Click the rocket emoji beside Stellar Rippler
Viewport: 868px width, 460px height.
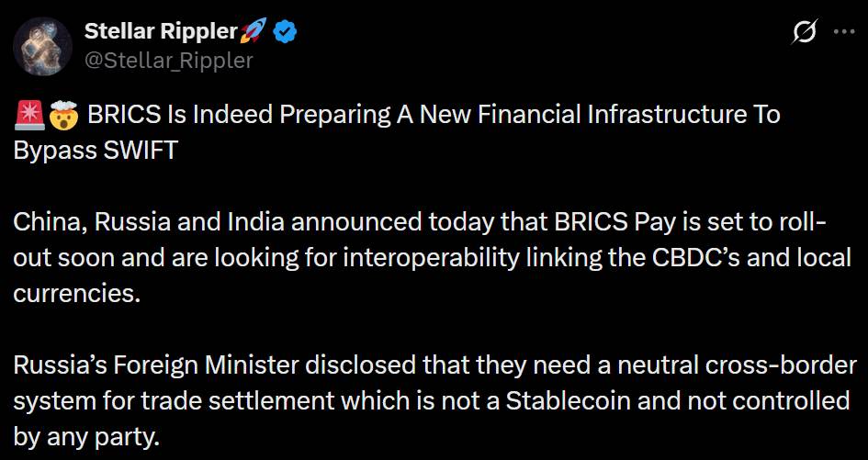point(254,31)
